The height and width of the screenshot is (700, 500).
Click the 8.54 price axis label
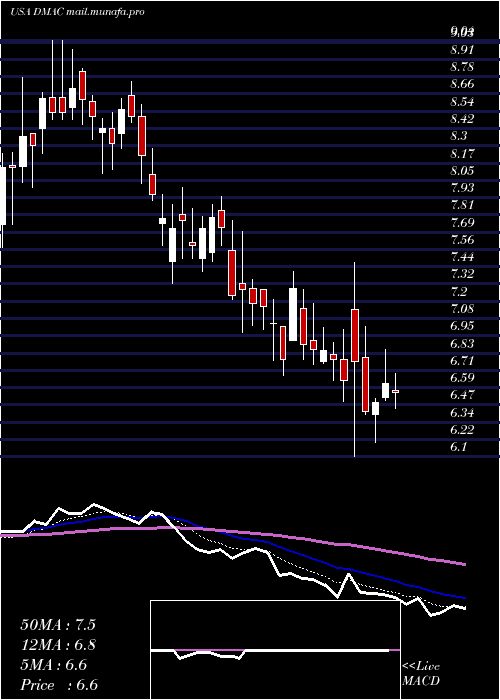click(x=462, y=101)
